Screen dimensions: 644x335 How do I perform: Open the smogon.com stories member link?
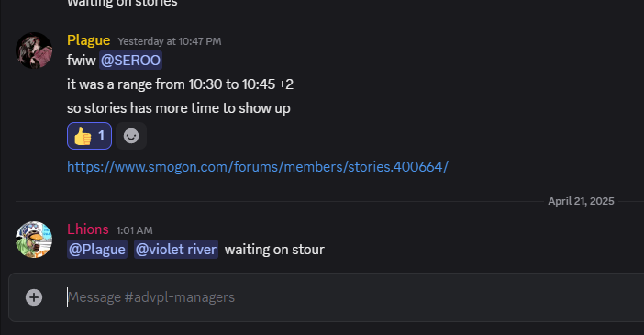coord(258,167)
